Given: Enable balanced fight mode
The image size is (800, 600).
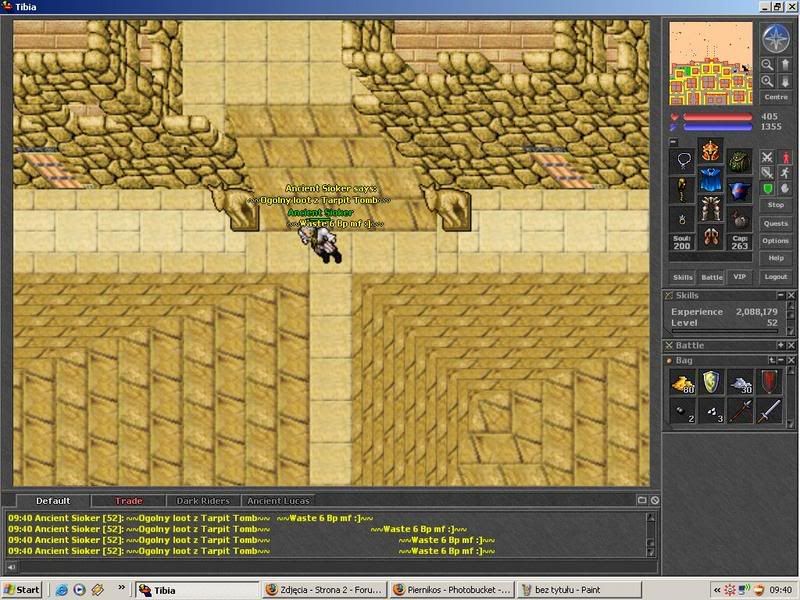Looking at the screenshot, I should tap(767, 173).
